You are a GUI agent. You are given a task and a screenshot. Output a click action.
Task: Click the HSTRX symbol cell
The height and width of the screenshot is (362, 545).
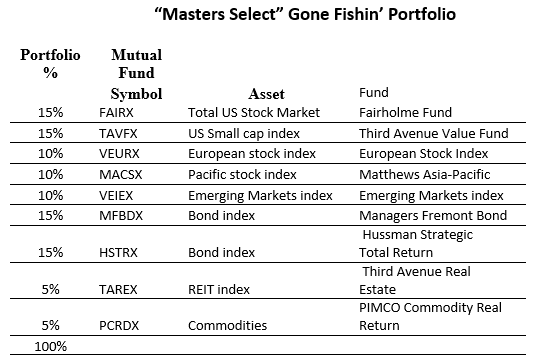tap(118, 252)
